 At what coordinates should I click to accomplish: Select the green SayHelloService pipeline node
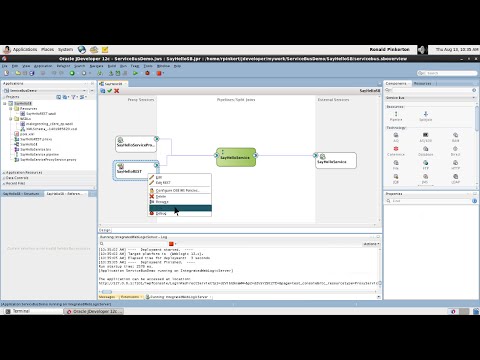tap(236, 157)
